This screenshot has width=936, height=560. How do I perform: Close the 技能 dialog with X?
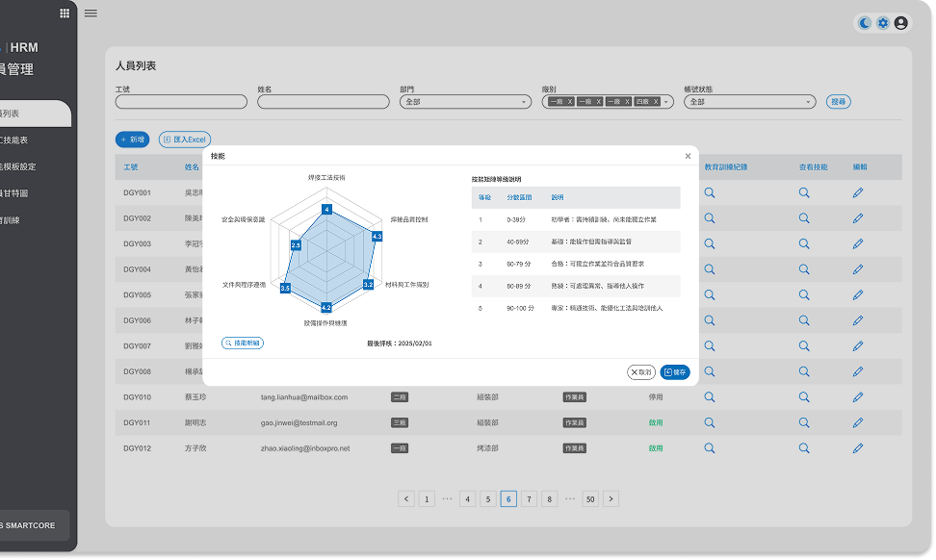point(688,156)
